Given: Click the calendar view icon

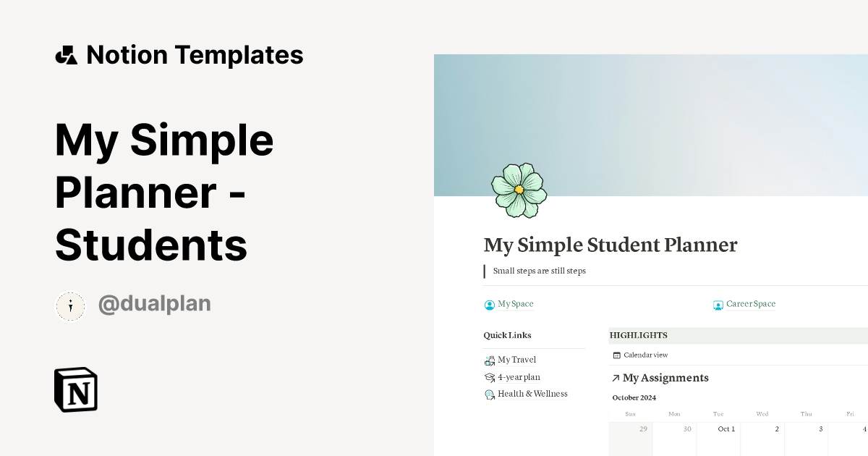Looking at the screenshot, I should tap(616, 355).
